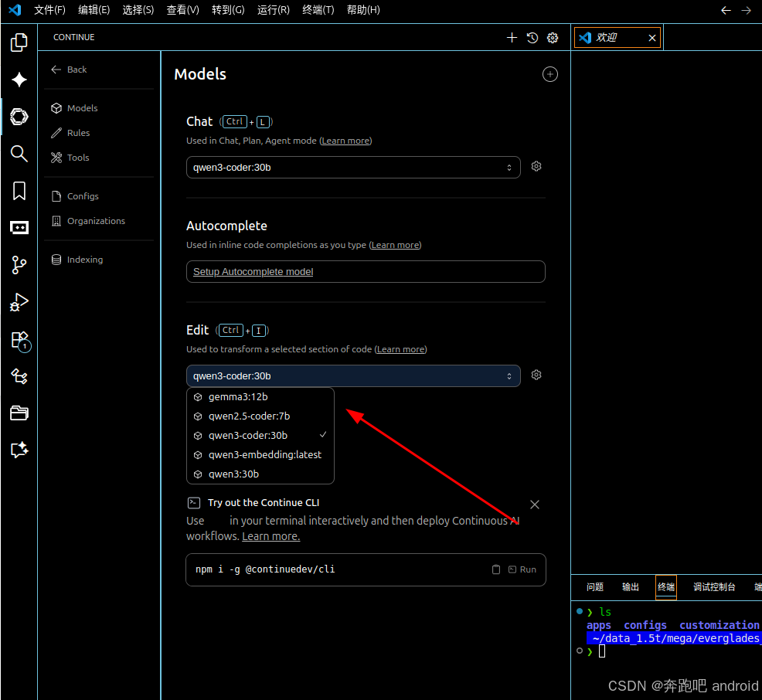Open the Continue extension view
Viewport: 762px width, 700px height.
19,117
